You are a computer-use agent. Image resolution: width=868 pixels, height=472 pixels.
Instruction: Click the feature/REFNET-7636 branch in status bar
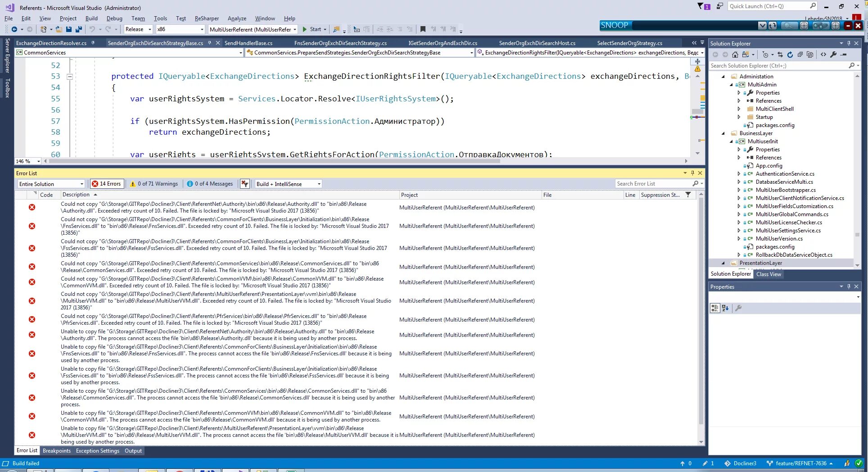[800, 463]
